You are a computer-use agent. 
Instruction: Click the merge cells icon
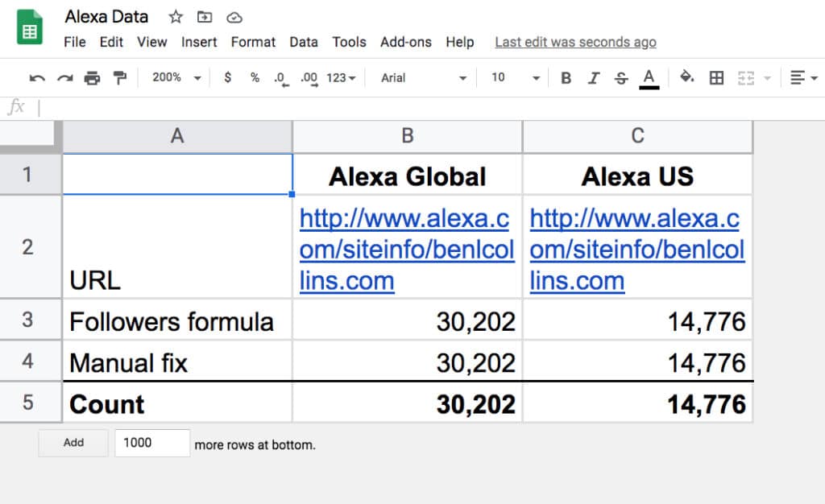(746, 78)
